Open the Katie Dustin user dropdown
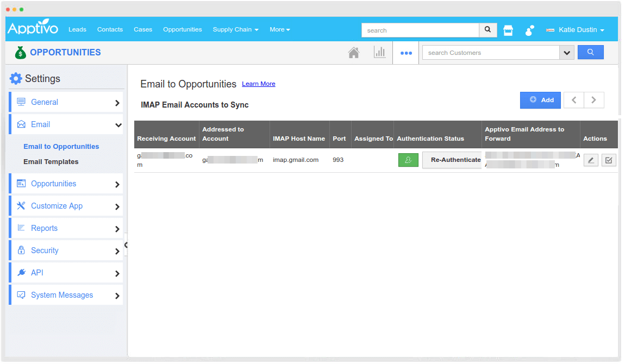Screen dimensions: 625x364 575,29
